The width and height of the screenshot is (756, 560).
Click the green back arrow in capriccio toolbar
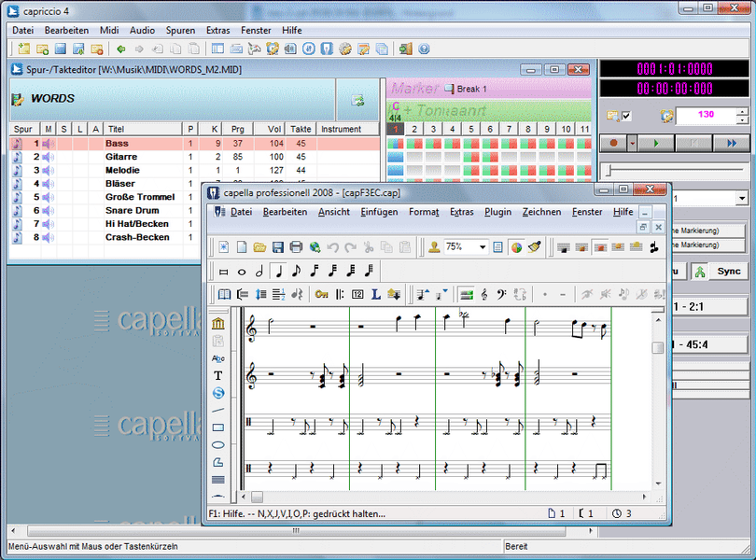pos(121,49)
